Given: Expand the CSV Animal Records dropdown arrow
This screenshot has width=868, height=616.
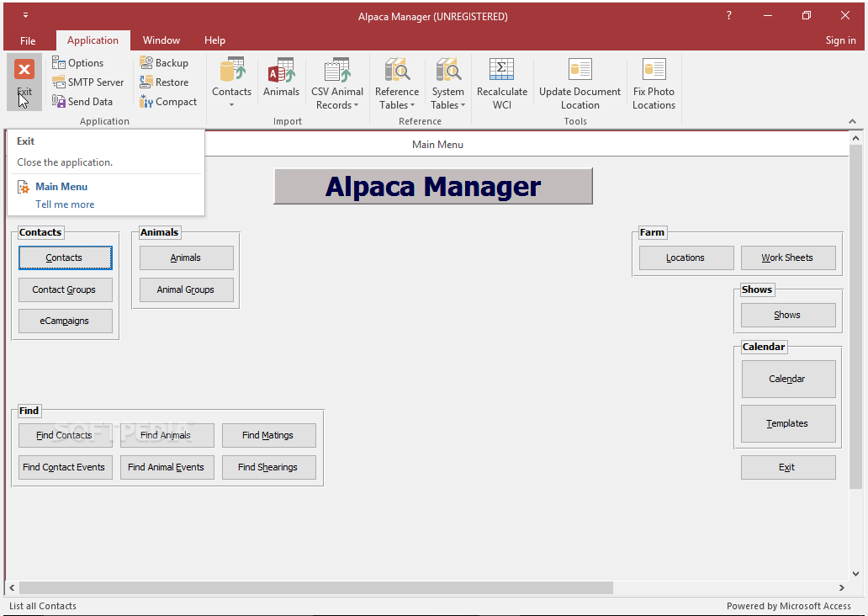Looking at the screenshot, I should tap(356, 105).
